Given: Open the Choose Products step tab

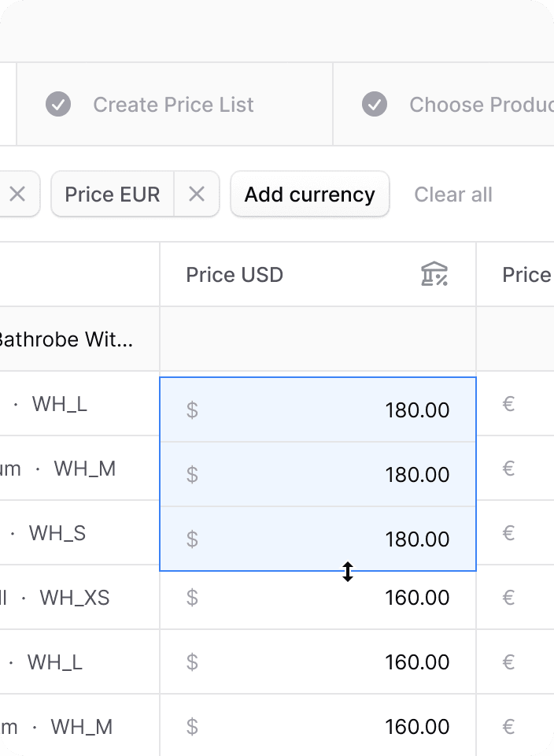Looking at the screenshot, I should pyautogui.click(x=444, y=104).
